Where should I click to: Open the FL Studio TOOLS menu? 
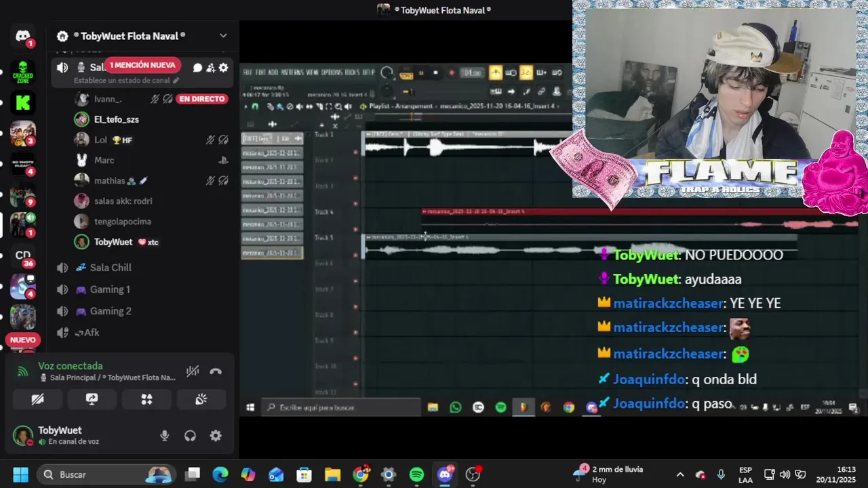(353, 73)
